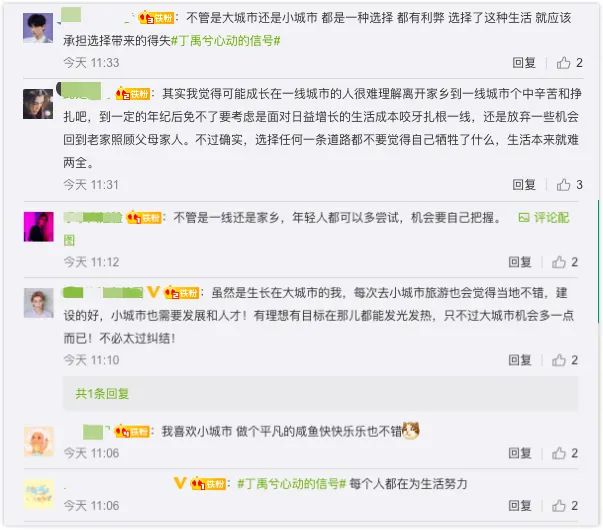603x530 pixels.
Task: Thumbs-up the 咸鱼 comment at 11:06
Action: pos(559,453)
